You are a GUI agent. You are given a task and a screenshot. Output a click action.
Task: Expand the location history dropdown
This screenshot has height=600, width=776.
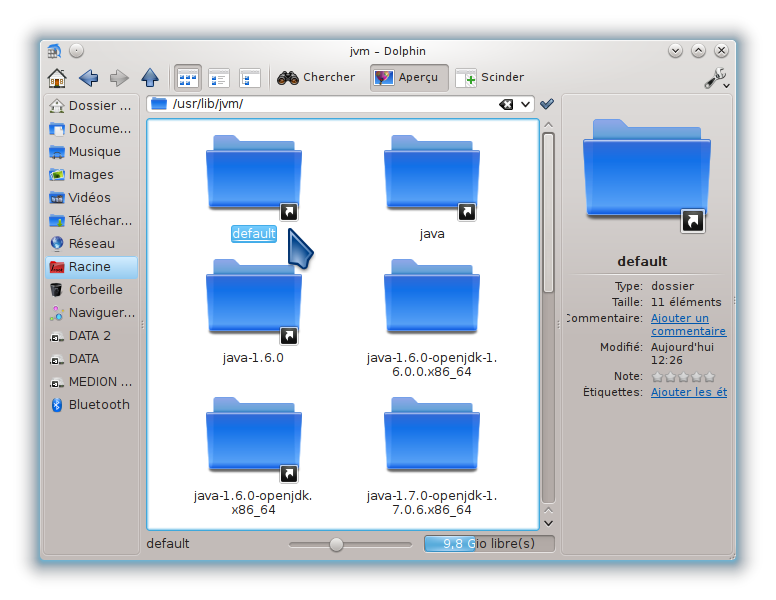tap(525, 104)
